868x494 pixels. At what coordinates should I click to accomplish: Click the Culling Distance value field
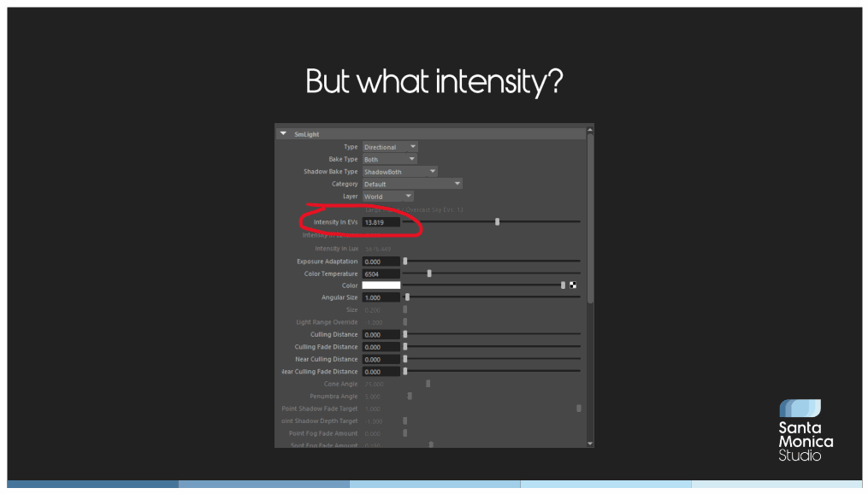pyautogui.click(x=381, y=335)
